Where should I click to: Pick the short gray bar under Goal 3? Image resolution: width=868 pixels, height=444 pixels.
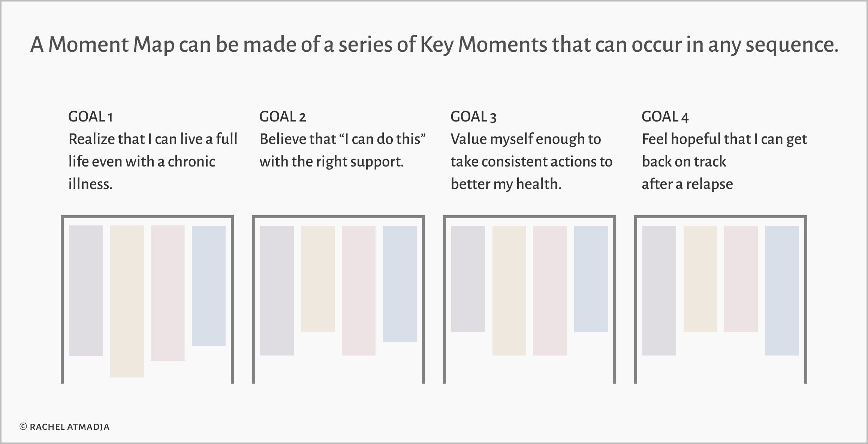[468, 279]
